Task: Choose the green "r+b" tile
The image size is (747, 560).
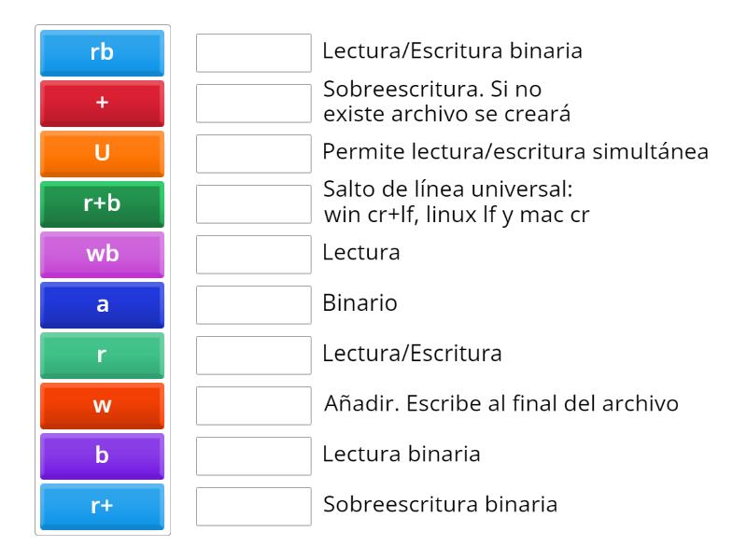Action: [102, 204]
